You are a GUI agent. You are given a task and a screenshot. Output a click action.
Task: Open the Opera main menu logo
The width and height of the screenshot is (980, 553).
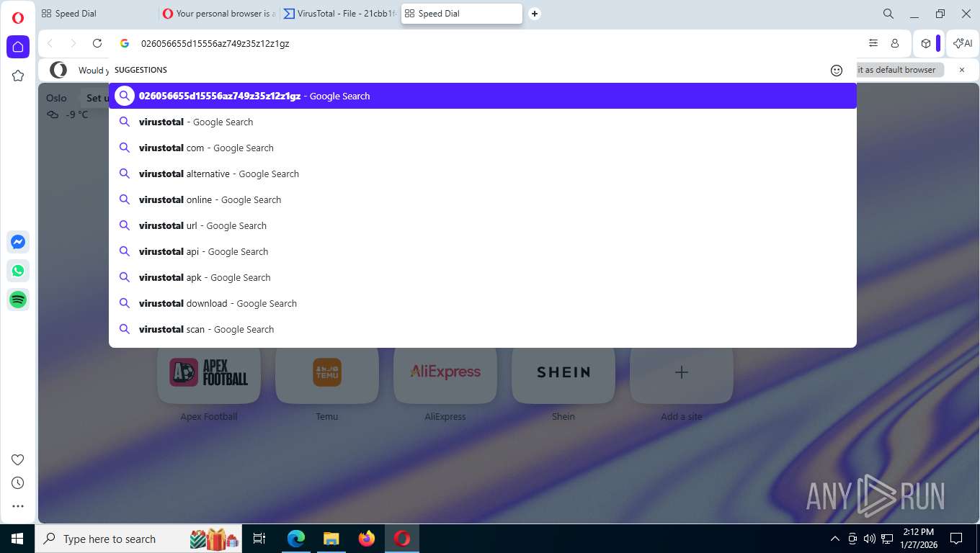click(x=18, y=17)
